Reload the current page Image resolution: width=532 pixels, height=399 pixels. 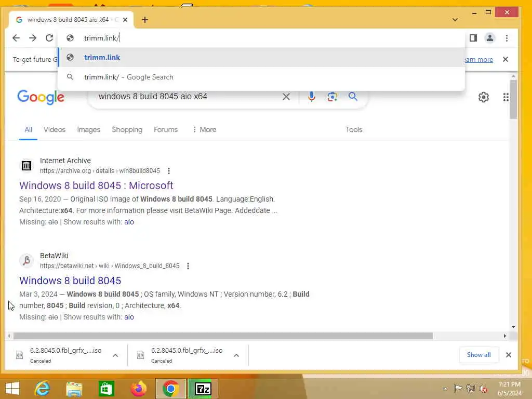(x=49, y=38)
